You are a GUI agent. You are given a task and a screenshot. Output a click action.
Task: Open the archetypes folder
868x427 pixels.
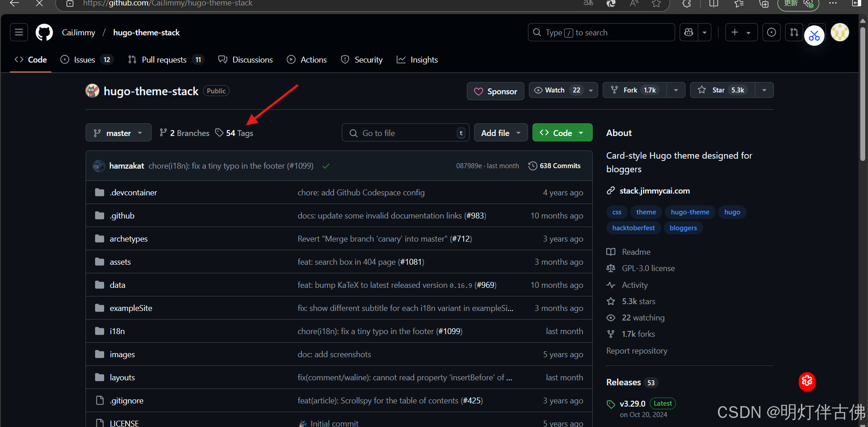coord(129,239)
